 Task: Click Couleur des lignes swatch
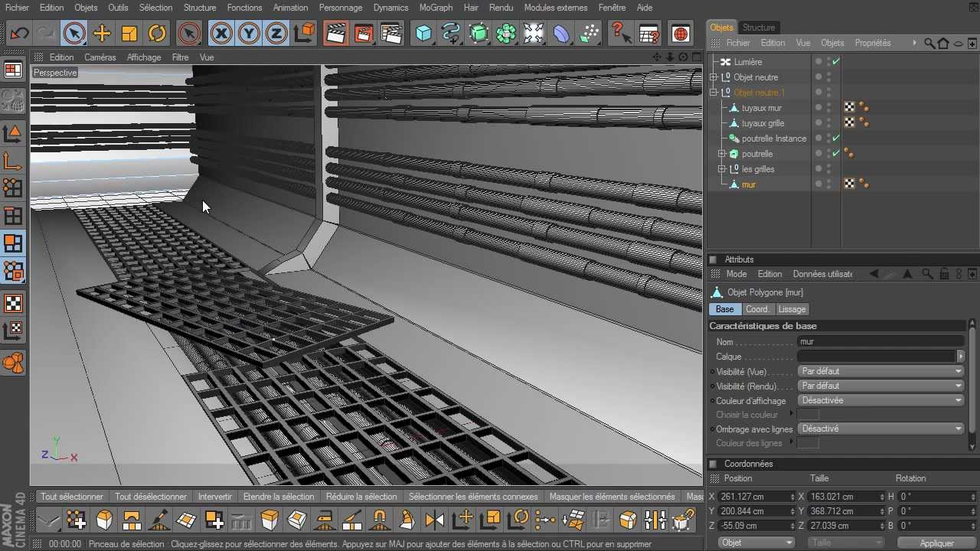(x=808, y=443)
